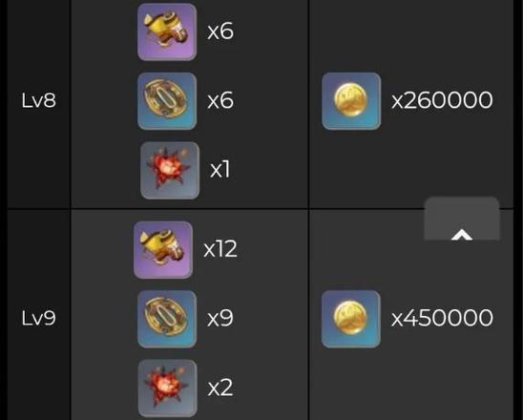Select the golden handguard icon marked x9
Image resolution: width=523 pixels, height=420 pixels.
[x=167, y=319]
